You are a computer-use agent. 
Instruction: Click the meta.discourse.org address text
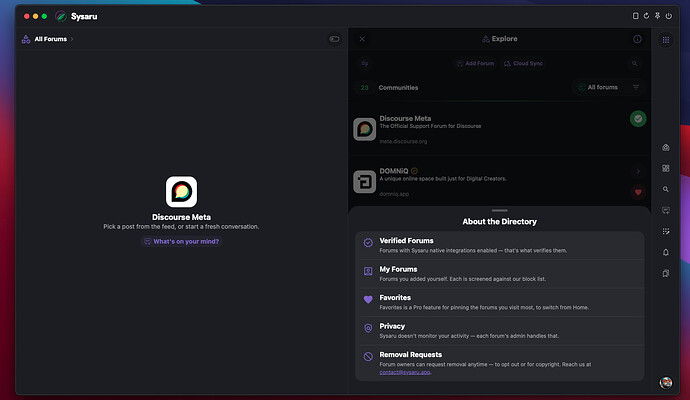point(403,141)
